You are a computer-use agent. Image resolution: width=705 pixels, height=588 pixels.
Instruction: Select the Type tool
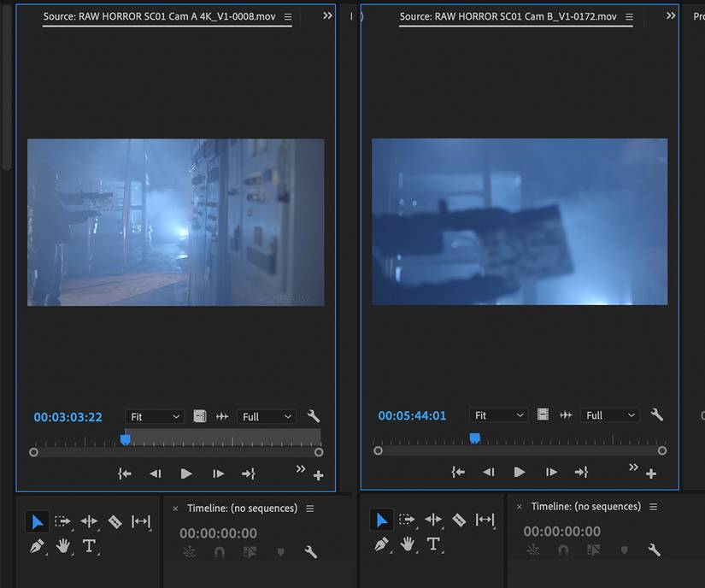(90, 547)
